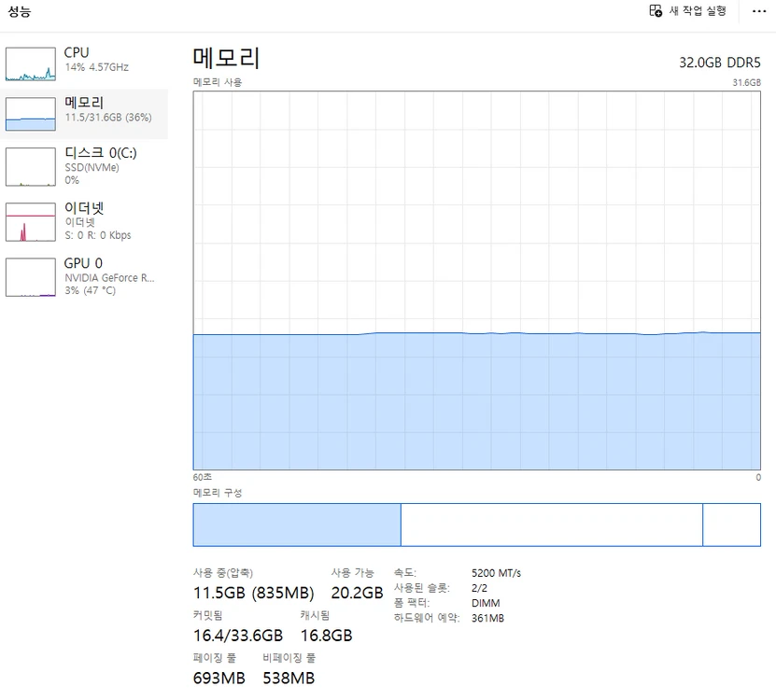Open the CPU entry label

coord(77,52)
